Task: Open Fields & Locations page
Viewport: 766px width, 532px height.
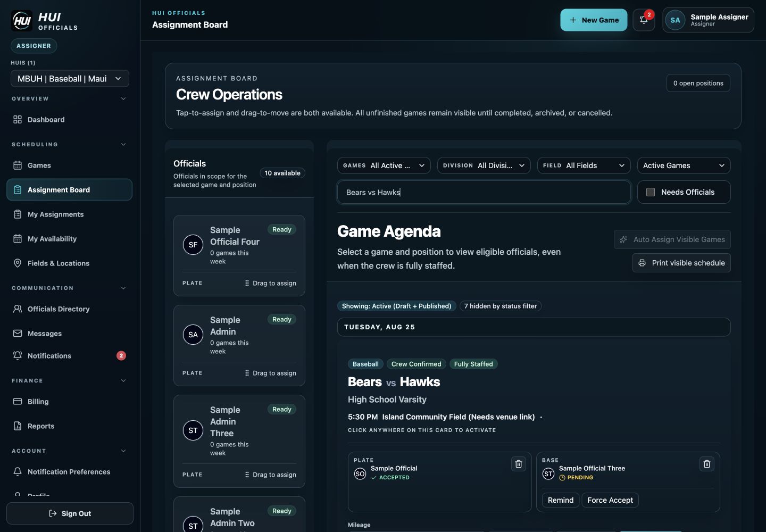Action: pos(69,263)
